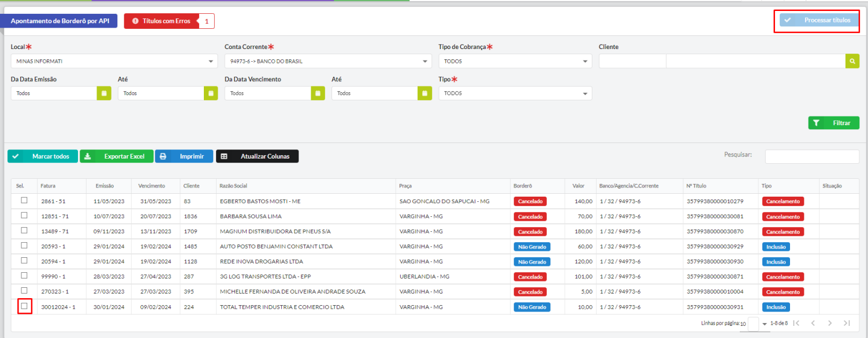Viewport: 868px width, 338px height.
Task: Click the pagination text 1-8 de 8
Action: pyautogui.click(x=778, y=324)
